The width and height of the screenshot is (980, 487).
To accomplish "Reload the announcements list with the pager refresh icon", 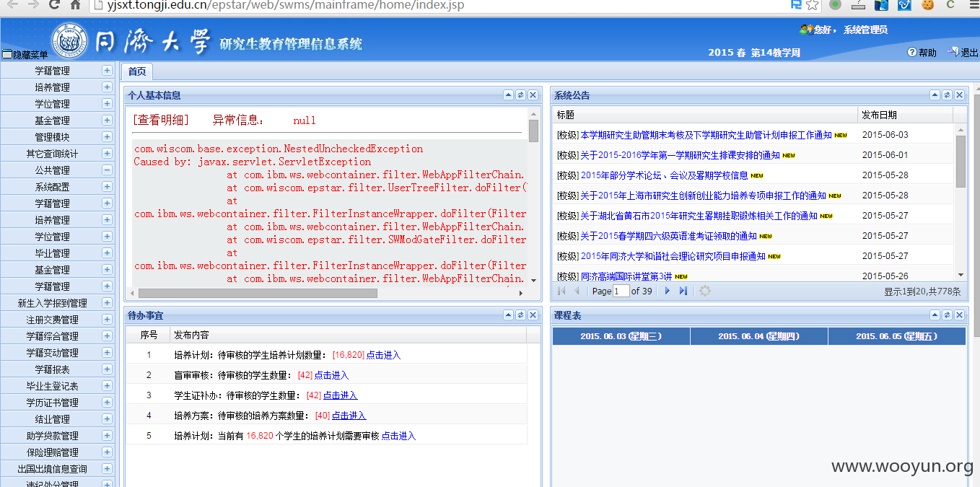I will coord(705,291).
